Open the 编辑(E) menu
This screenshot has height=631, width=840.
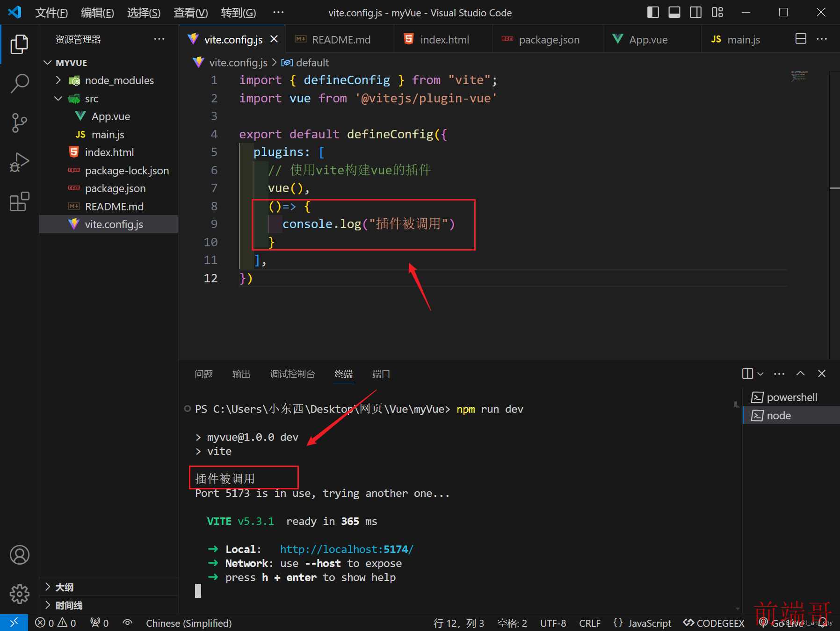(x=97, y=13)
